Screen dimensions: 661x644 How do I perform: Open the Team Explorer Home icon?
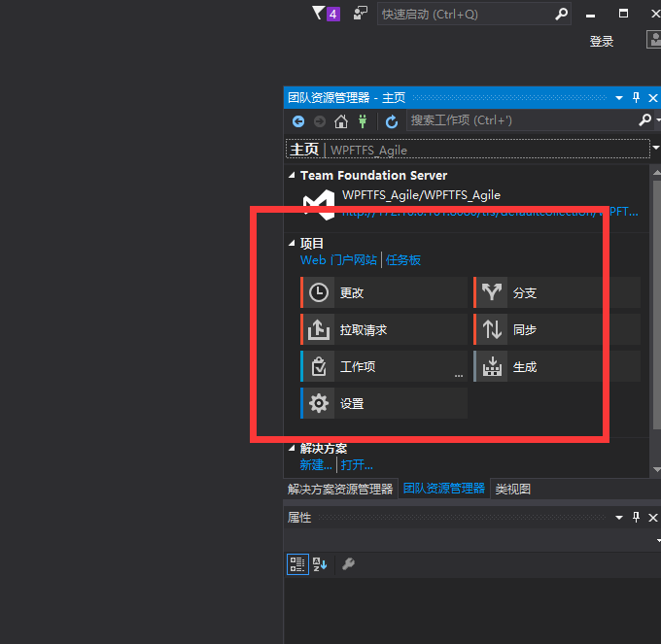pos(341,121)
